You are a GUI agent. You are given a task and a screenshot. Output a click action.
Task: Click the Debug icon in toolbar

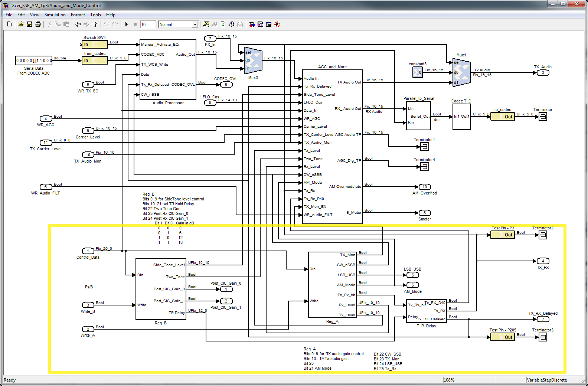click(x=277, y=24)
